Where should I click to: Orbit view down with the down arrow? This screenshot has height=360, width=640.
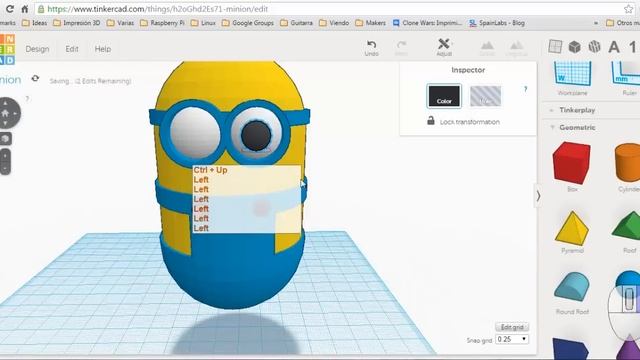5,123
